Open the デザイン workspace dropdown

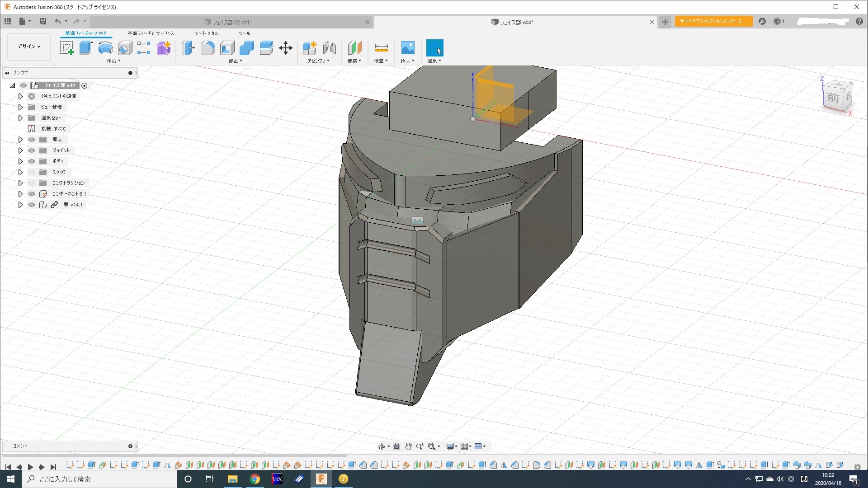point(29,47)
